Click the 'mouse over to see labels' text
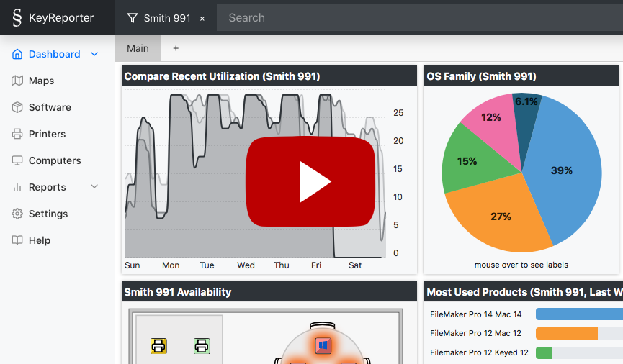Screen dimensions: 623x364 point(521,265)
